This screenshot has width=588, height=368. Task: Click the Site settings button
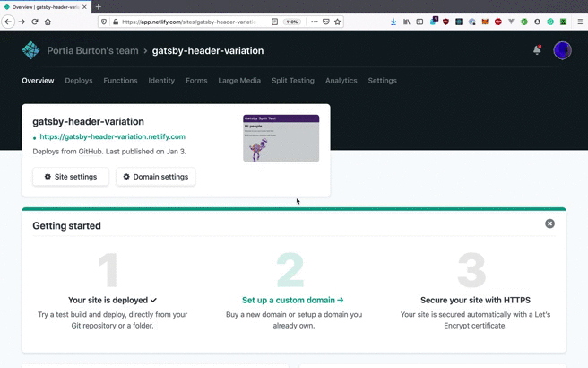tap(71, 177)
